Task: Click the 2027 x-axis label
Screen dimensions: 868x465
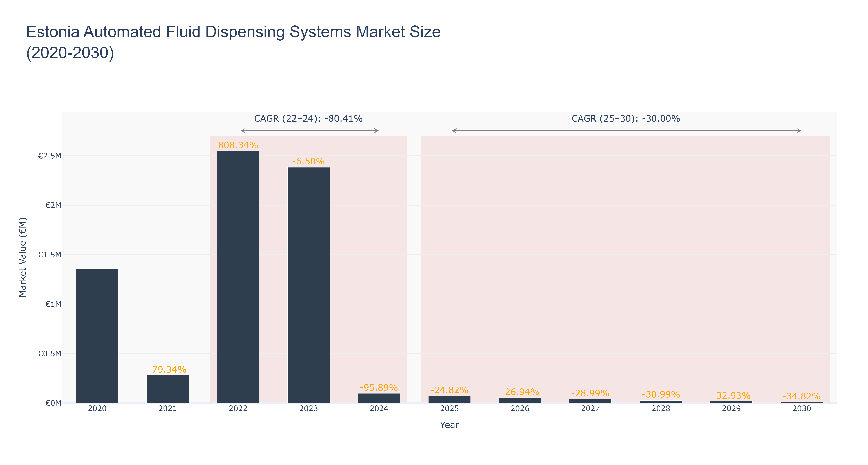Action: (x=590, y=409)
